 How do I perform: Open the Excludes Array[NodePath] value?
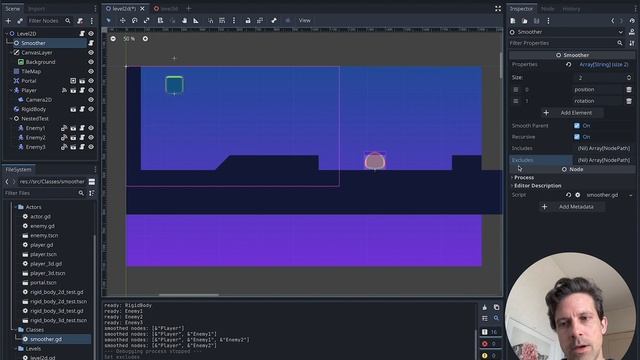[x=603, y=160]
